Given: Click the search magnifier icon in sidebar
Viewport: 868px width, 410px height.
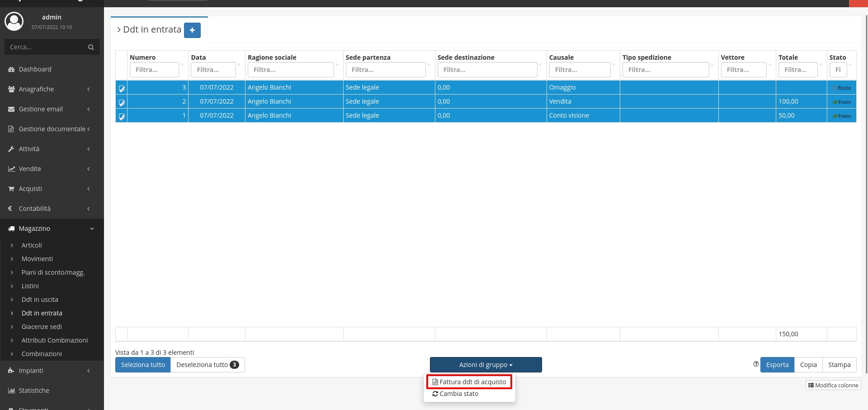Looking at the screenshot, I should [91, 47].
